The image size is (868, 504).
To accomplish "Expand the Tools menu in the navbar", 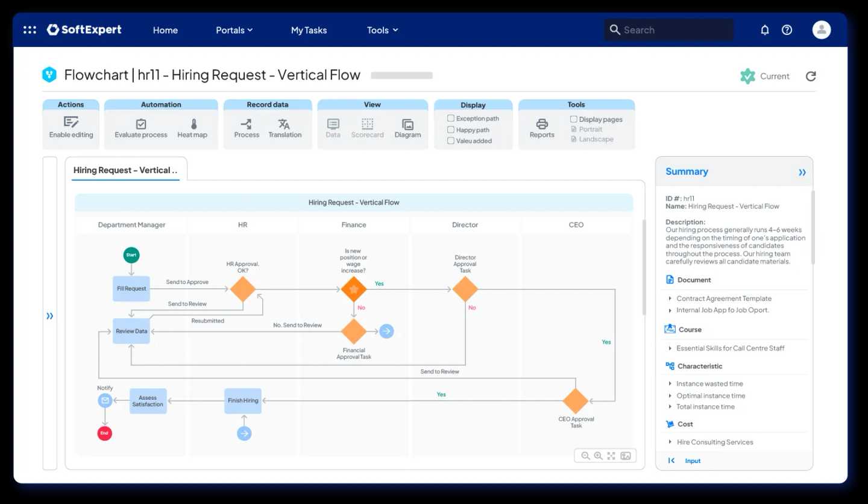I will 382,30.
